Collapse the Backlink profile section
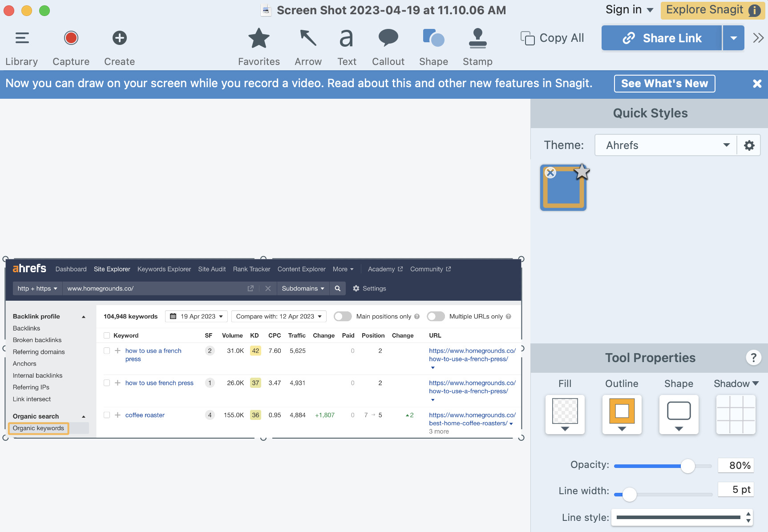This screenshot has width=768, height=532. point(83,316)
